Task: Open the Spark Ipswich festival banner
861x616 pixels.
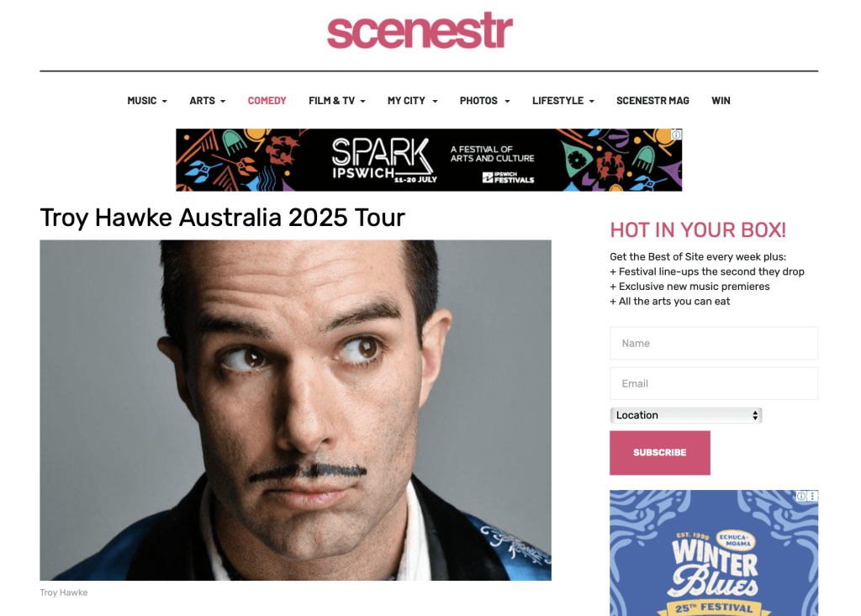Action: coord(429,160)
